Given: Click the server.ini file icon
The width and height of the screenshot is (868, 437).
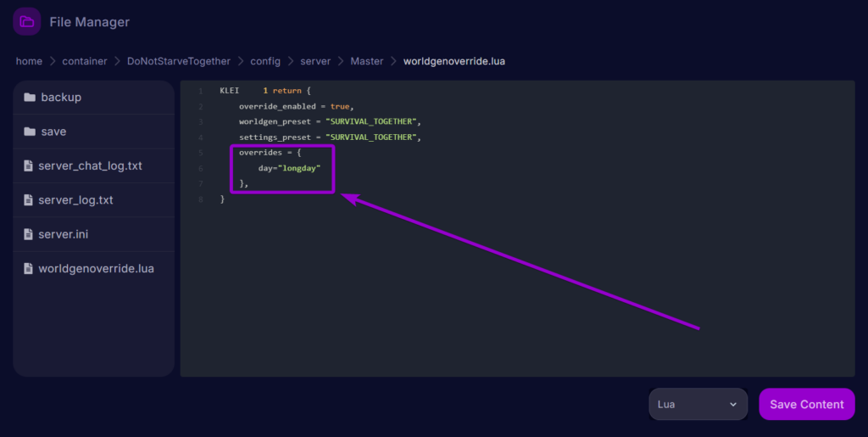Looking at the screenshot, I should (29, 234).
